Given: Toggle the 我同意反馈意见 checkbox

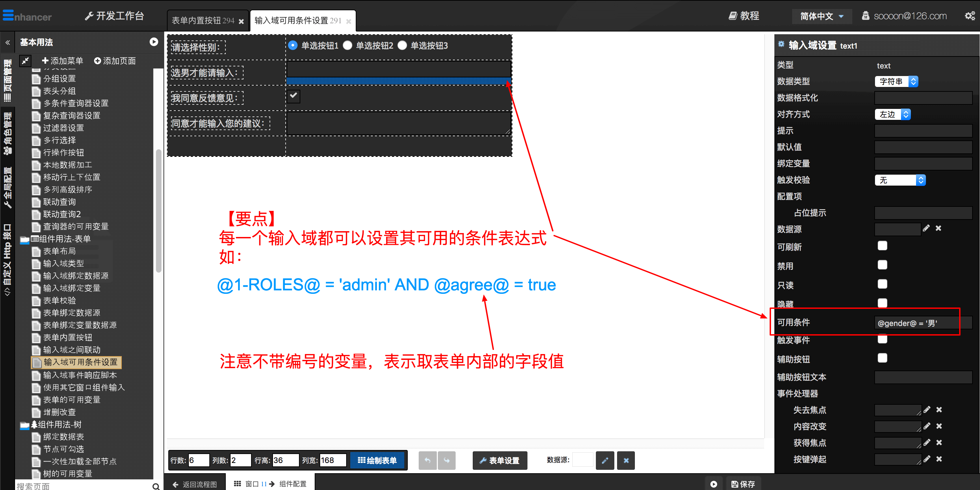Looking at the screenshot, I should pos(293,96).
